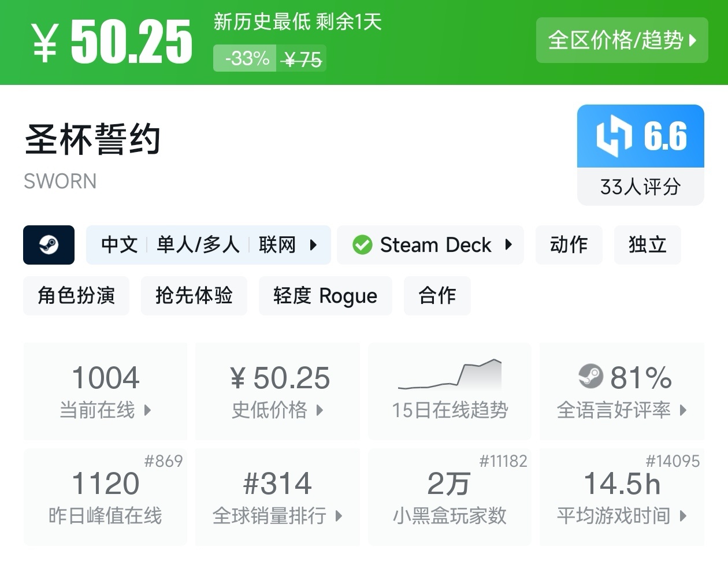Image resolution: width=728 pixels, height=561 pixels.
Task: Click the Steam logo beside 81%
Action: [x=590, y=377]
